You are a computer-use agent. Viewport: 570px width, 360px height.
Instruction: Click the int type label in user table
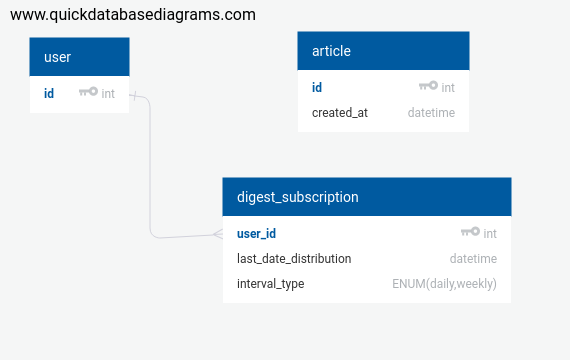[108, 93]
